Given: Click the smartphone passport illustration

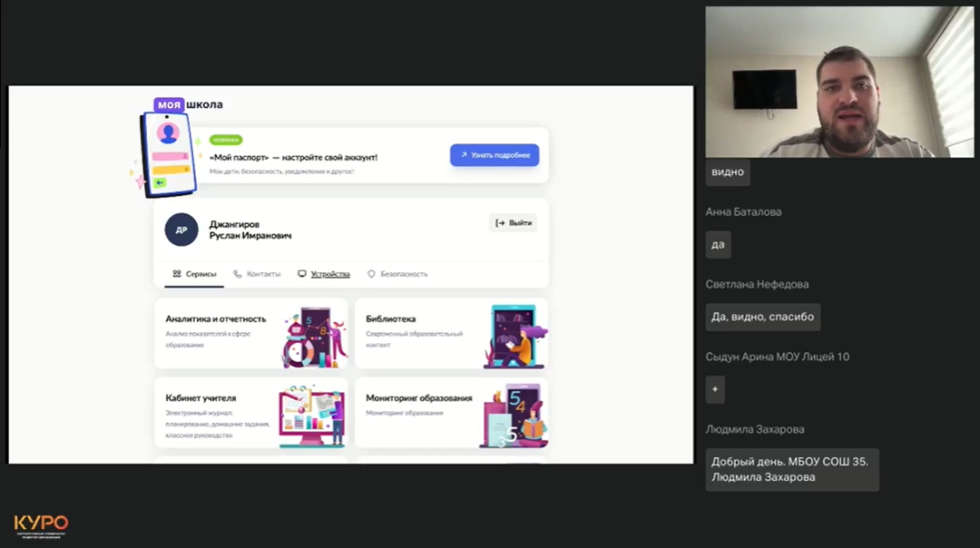Looking at the screenshot, I should click(x=164, y=152).
